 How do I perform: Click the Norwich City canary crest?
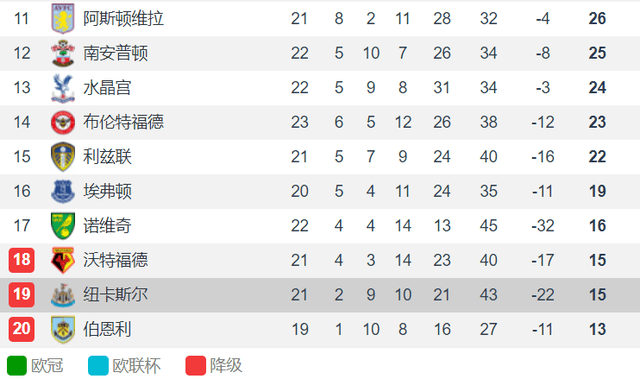62,226
